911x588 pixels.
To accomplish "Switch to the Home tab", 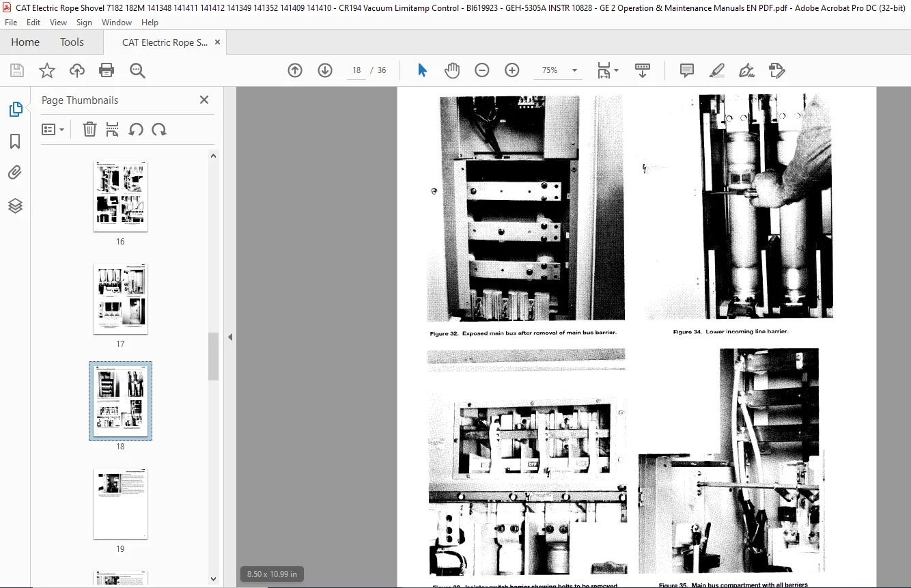I will [x=25, y=42].
